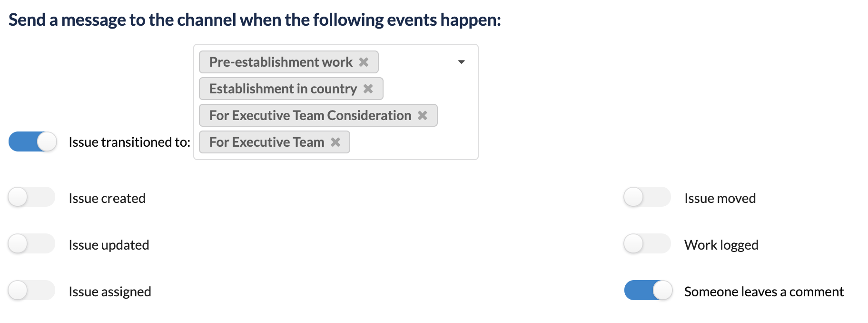Screen dimensions: 868x323
Task: Remove the "For Executive Team Consideration" chip
Action: (423, 115)
